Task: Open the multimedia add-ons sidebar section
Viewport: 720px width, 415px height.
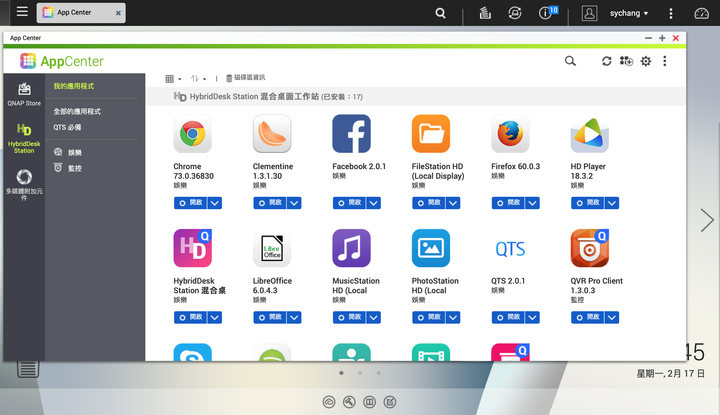Action: click(24, 185)
